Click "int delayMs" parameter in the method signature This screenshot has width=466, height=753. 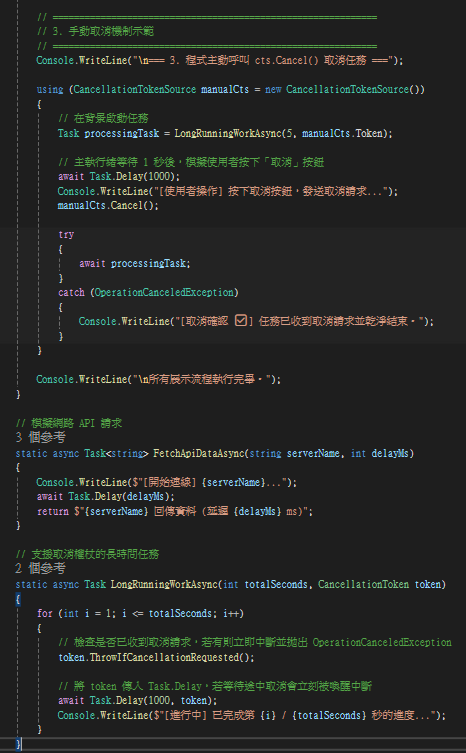click(x=380, y=454)
